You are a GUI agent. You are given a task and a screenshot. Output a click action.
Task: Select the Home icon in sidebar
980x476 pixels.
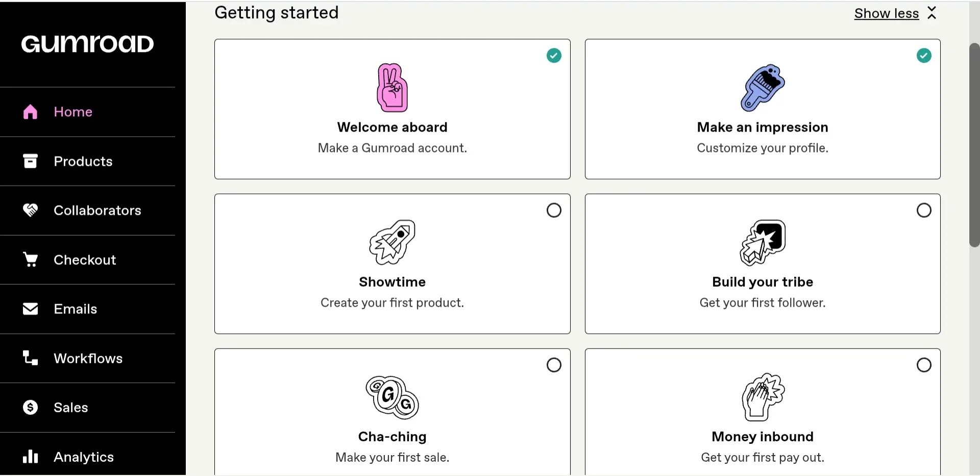tap(30, 112)
